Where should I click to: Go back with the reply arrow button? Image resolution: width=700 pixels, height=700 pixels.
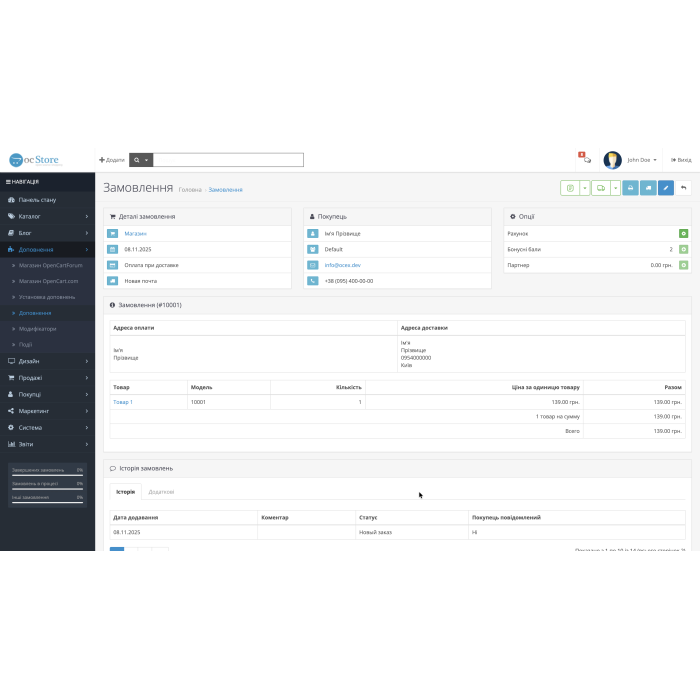click(683, 188)
